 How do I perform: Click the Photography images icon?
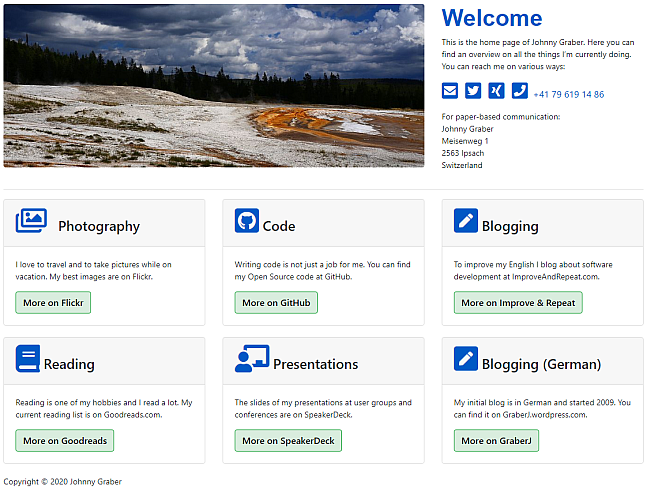pyautogui.click(x=31, y=220)
